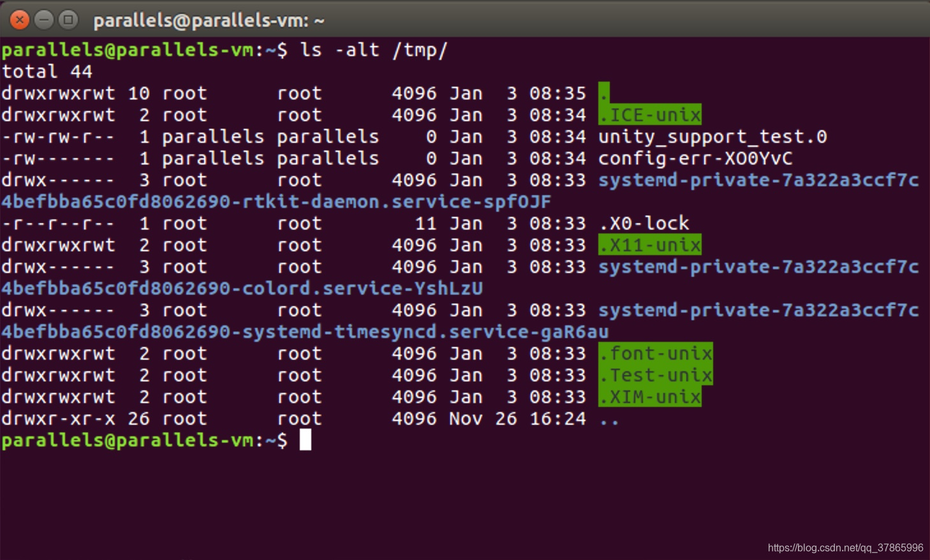930x560 pixels.
Task: Click the file name unity_support_test.0
Action: [712, 137]
